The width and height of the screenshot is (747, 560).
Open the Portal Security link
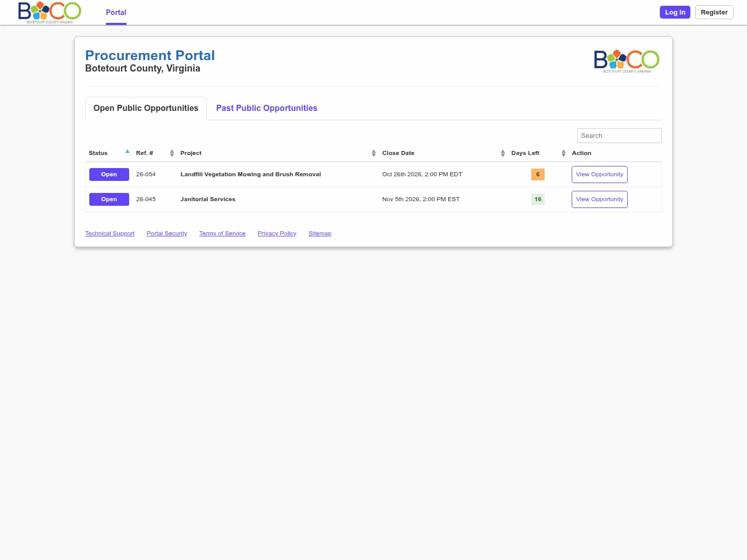point(167,233)
